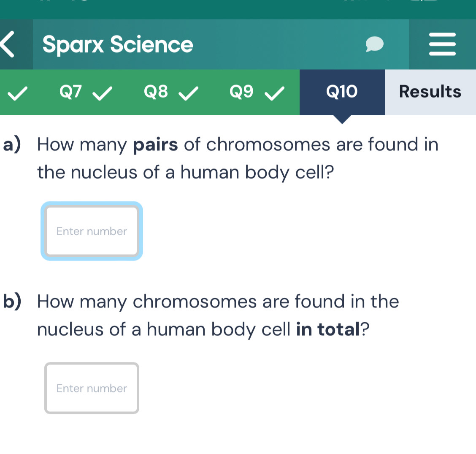Open the speech bubble feedback icon
Image resolution: width=476 pixels, height=454 pixels.
coord(374,44)
